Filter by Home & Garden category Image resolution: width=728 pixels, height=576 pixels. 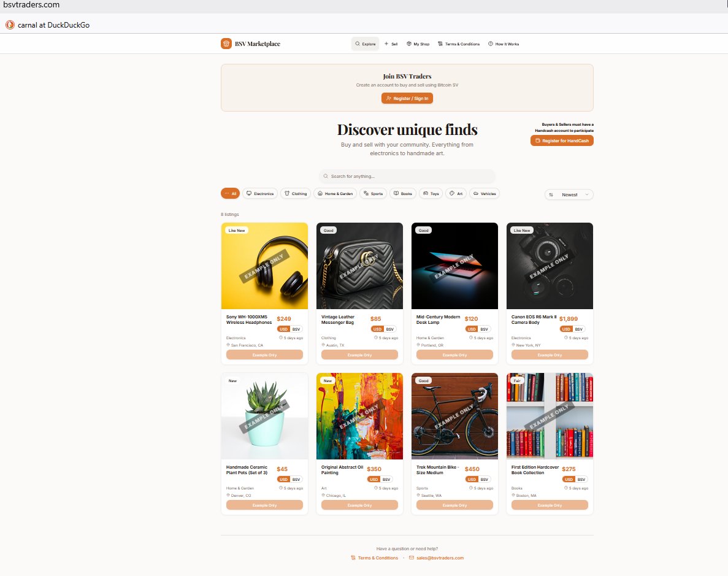click(x=335, y=193)
